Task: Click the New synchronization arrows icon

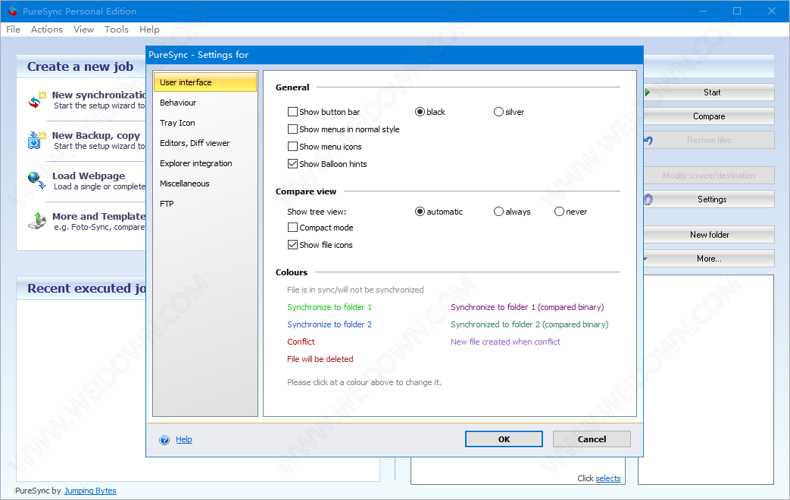Action: coord(36,100)
